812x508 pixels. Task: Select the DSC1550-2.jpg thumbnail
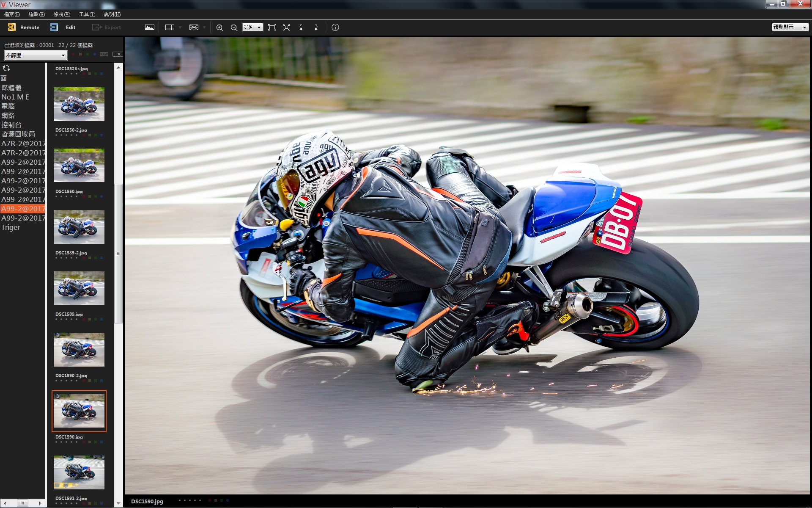tap(79, 104)
